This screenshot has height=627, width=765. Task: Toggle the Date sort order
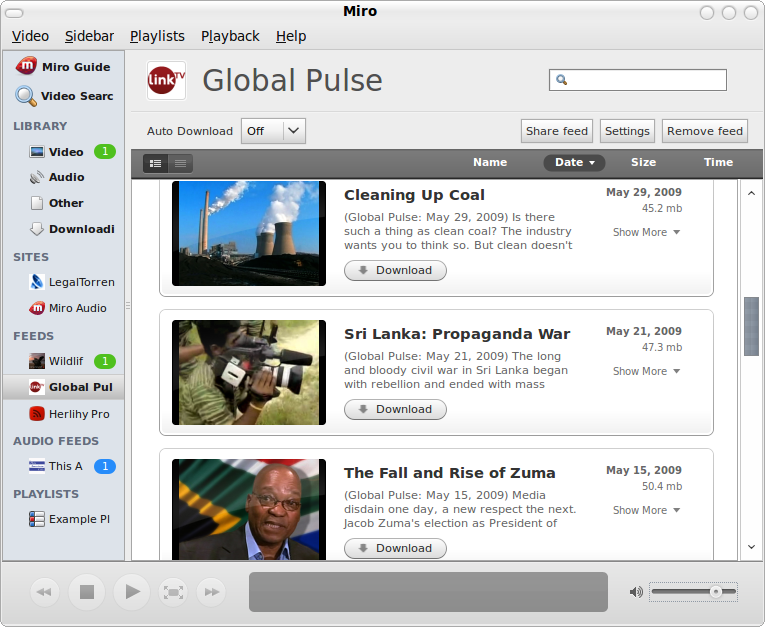(x=574, y=162)
